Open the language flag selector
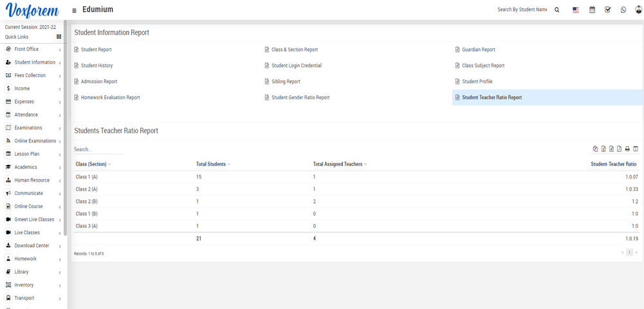644x309 pixels. pos(575,10)
